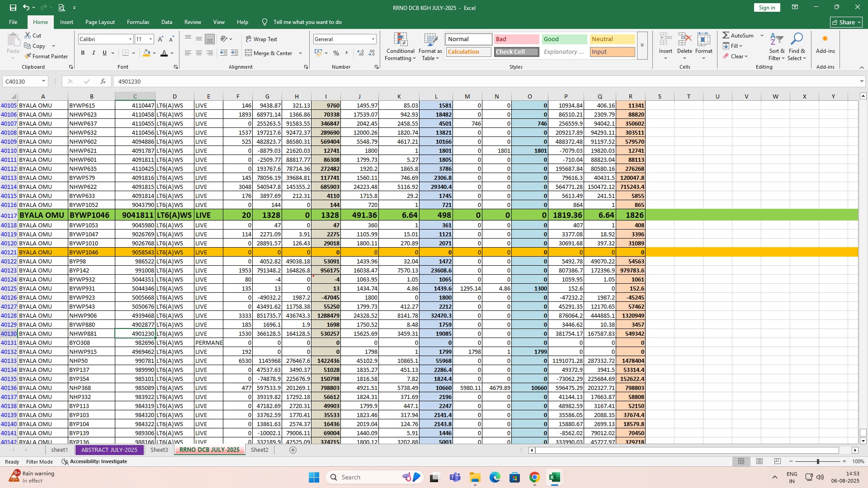Expand the Name Box dropdown arrow
The image size is (868, 488).
[x=43, y=81]
